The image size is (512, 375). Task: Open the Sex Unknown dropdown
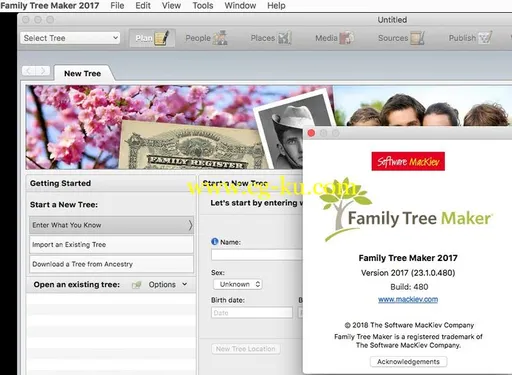[x=237, y=284]
